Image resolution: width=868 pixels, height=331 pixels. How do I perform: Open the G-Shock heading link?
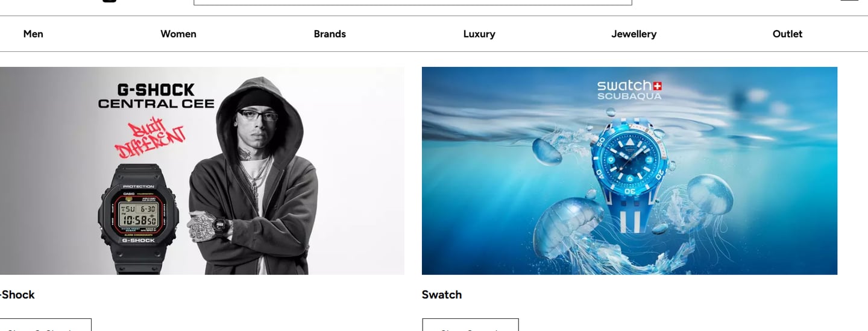pos(17,294)
